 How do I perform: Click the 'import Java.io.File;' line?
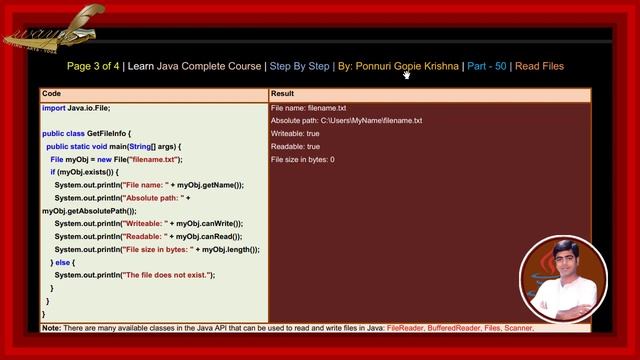pos(76,108)
